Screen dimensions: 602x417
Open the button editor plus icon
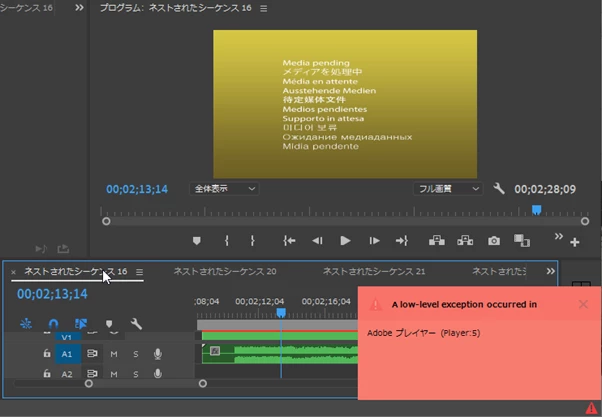tap(574, 242)
